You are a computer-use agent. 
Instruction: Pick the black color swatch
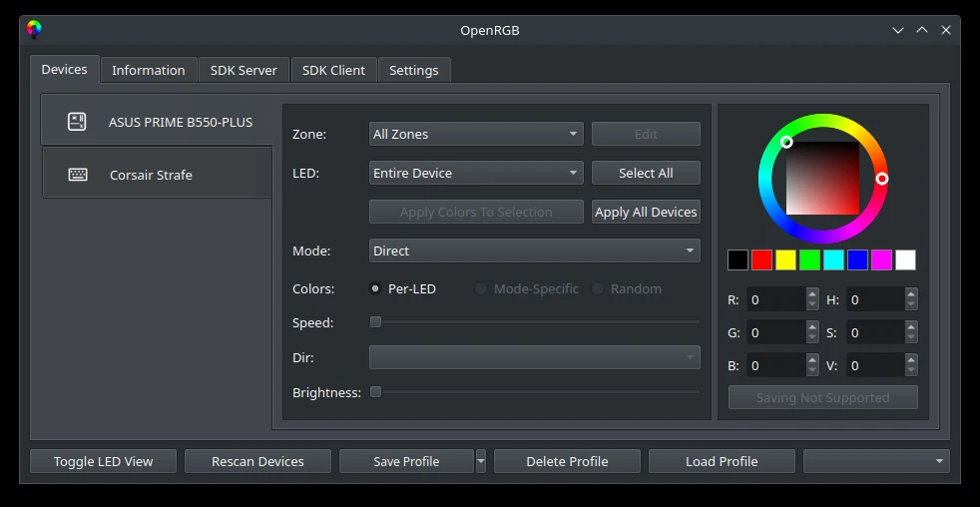pyautogui.click(x=737, y=259)
